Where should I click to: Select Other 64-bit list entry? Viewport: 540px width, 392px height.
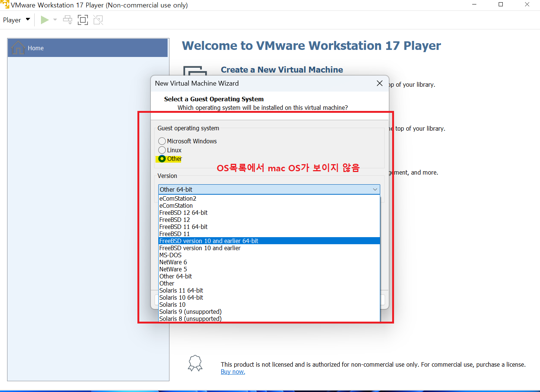coord(269,276)
